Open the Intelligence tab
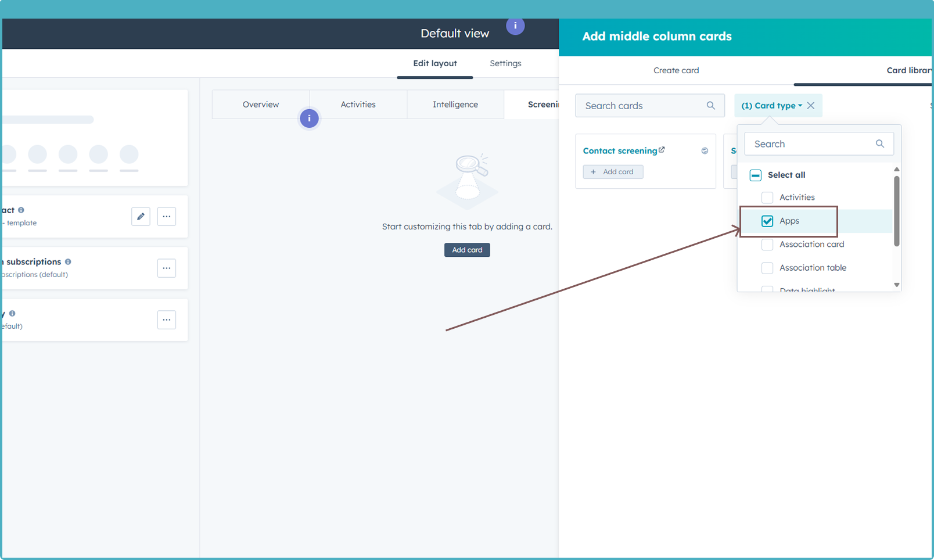 click(455, 105)
